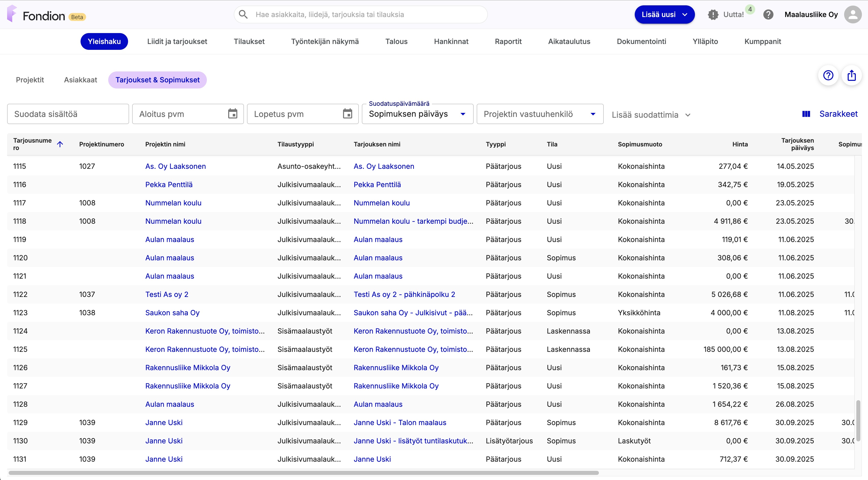Select the Asiakkaat tab
Image resolution: width=868 pixels, height=480 pixels.
click(81, 80)
